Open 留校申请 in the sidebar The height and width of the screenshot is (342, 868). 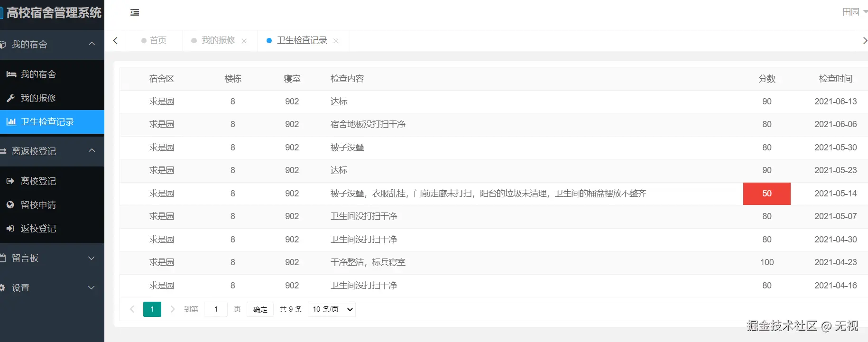(52, 205)
